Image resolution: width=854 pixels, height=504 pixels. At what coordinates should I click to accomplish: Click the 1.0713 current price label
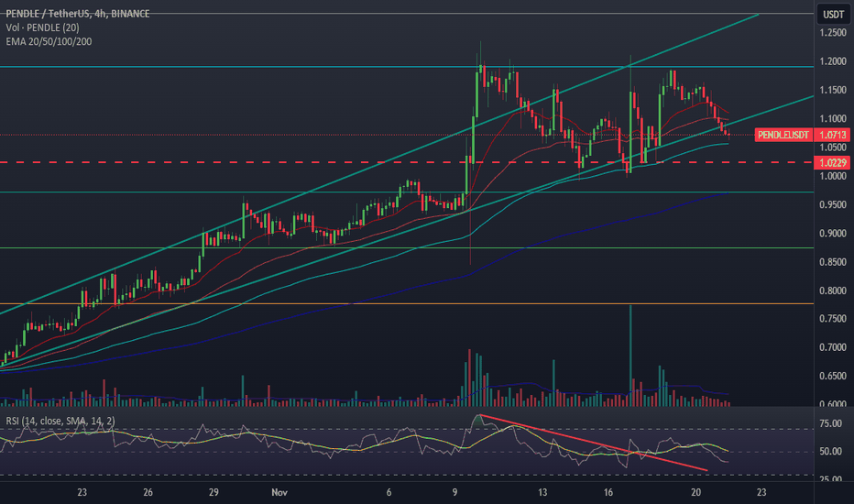[x=832, y=135]
